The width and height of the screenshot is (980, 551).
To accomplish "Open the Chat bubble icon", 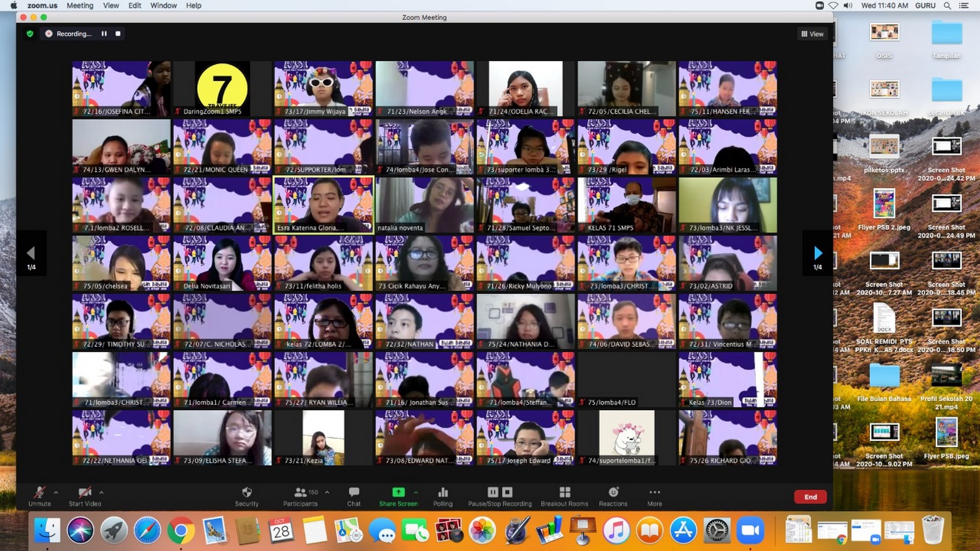I will 354,492.
